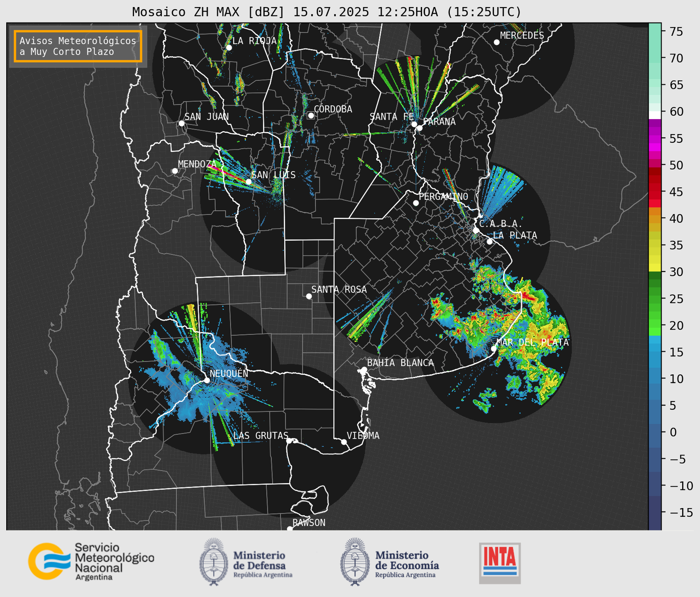The width and height of the screenshot is (700, 597).
Task: Click the PARANÁ city label
Action: (439, 122)
